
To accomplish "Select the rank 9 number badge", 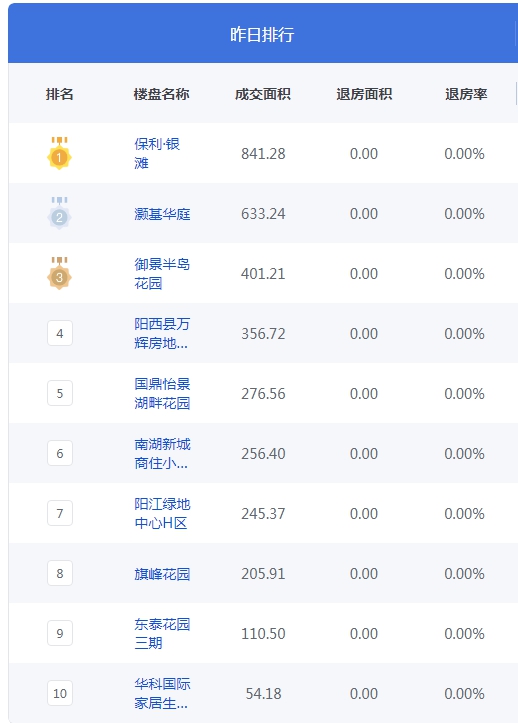I will 60,633.
